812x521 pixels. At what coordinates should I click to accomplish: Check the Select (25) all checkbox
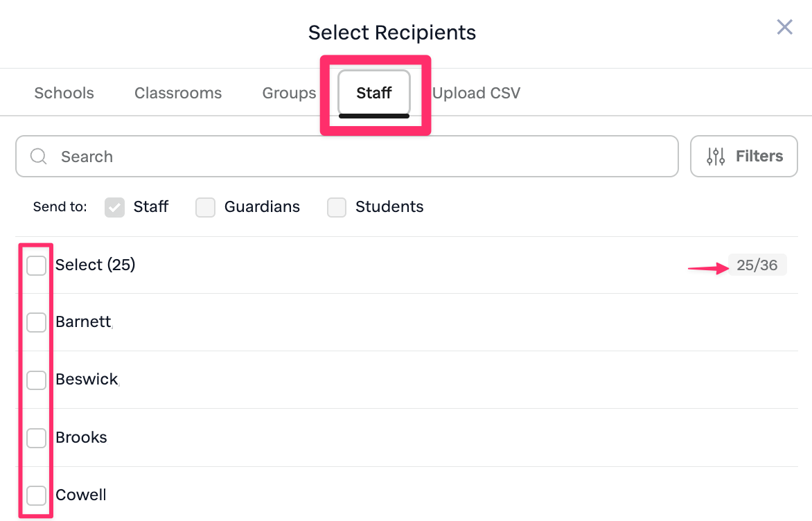37,265
